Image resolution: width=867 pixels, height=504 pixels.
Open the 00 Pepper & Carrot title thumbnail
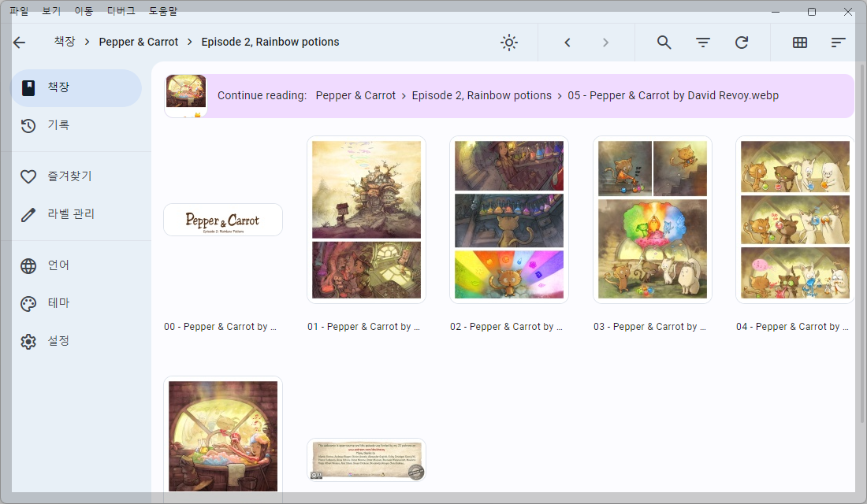coord(223,220)
